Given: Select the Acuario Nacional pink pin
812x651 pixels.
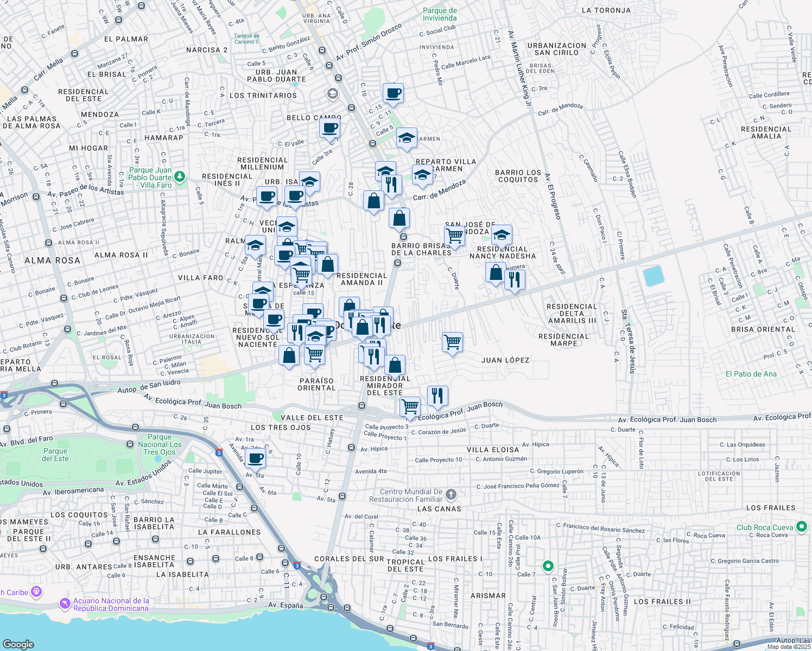Looking at the screenshot, I should click(65, 603).
